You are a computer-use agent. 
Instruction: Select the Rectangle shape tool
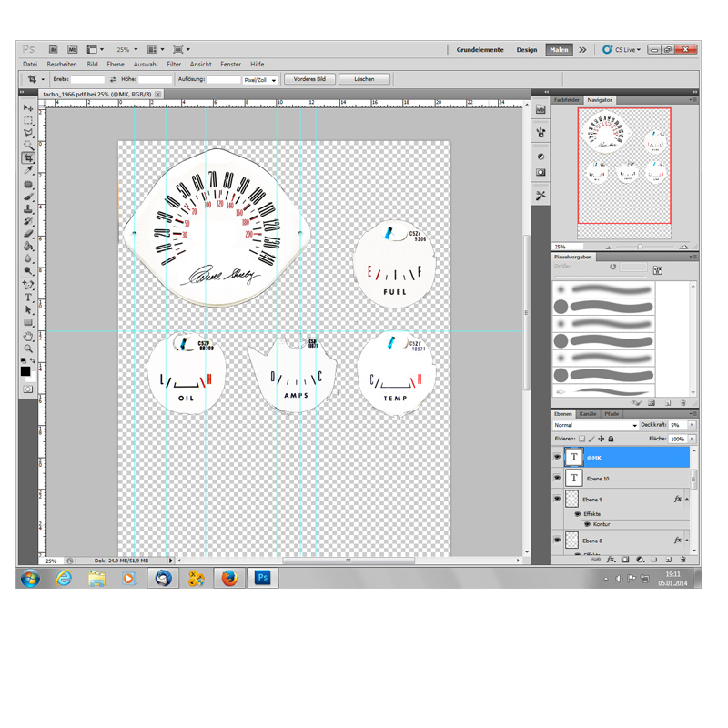coord(28,322)
